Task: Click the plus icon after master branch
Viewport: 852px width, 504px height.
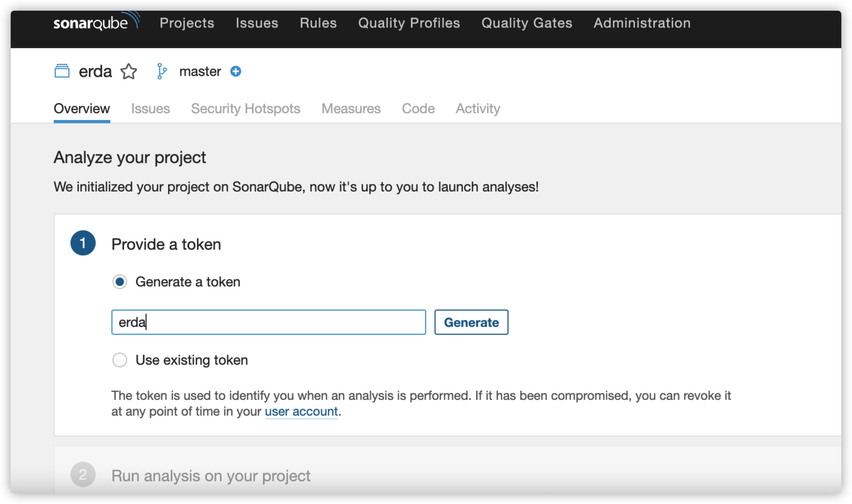Action: pos(236,71)
